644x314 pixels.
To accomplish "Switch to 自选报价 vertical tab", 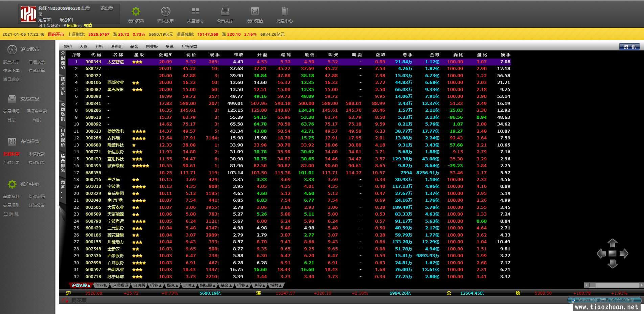I will pos(63,138).
